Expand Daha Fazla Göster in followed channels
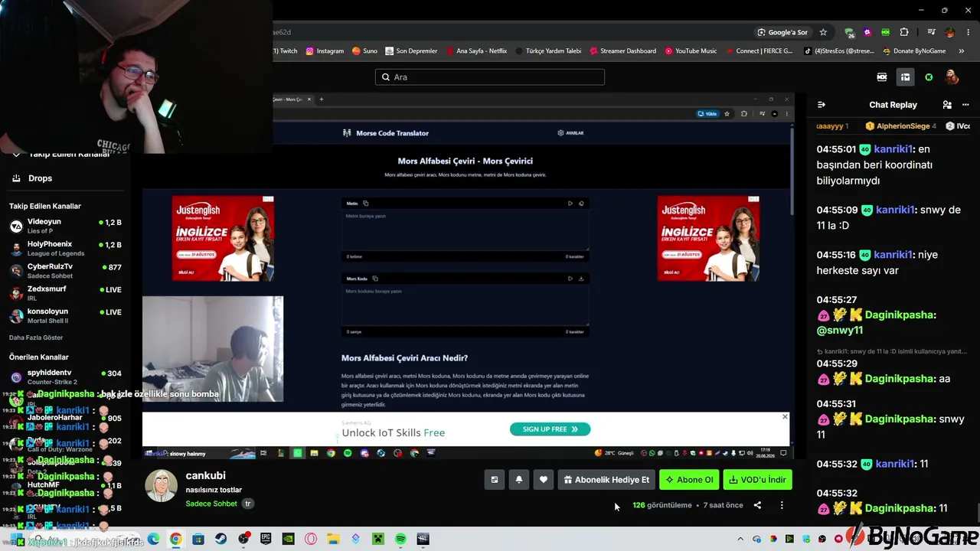Screen dimensions: 980x551 click(x=36, y=337)
